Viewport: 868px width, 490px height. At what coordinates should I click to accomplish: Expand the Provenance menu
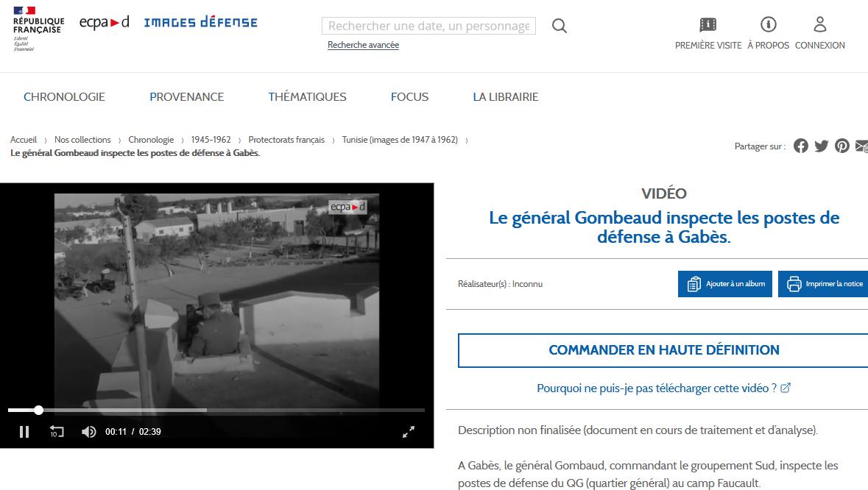[186, 96]
